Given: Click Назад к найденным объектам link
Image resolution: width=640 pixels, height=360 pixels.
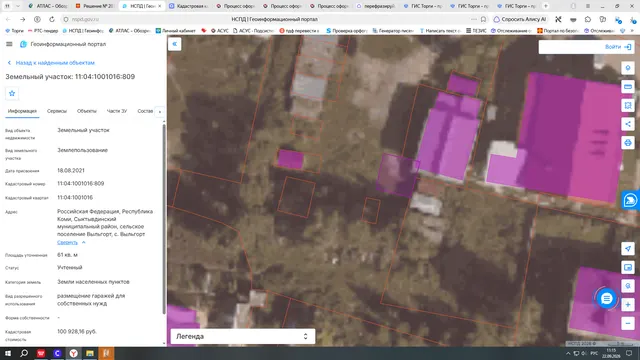Looking at the screenshot, I should 51,63.
